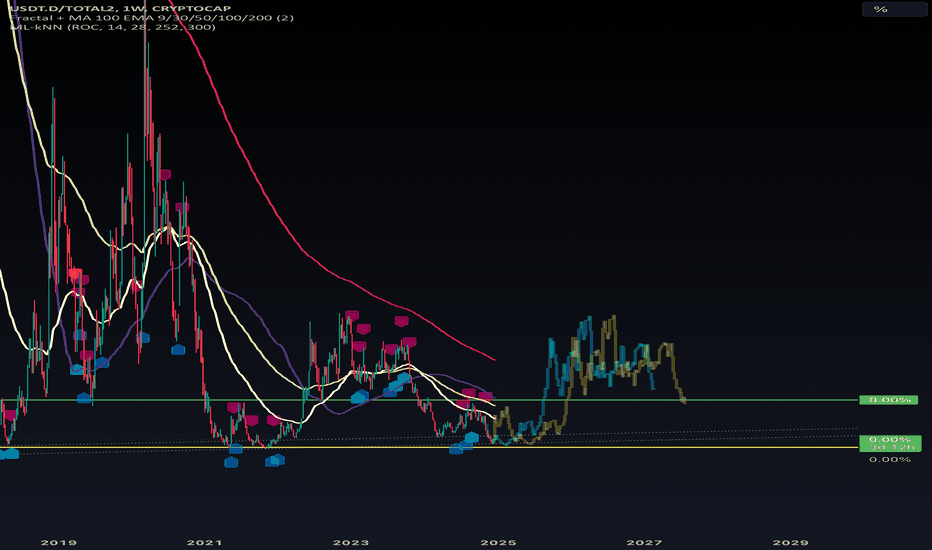This screenshot has height=550, width=932.
Task: Click the plain 0.00% text under the countdown label
Action: coord(890,459)
